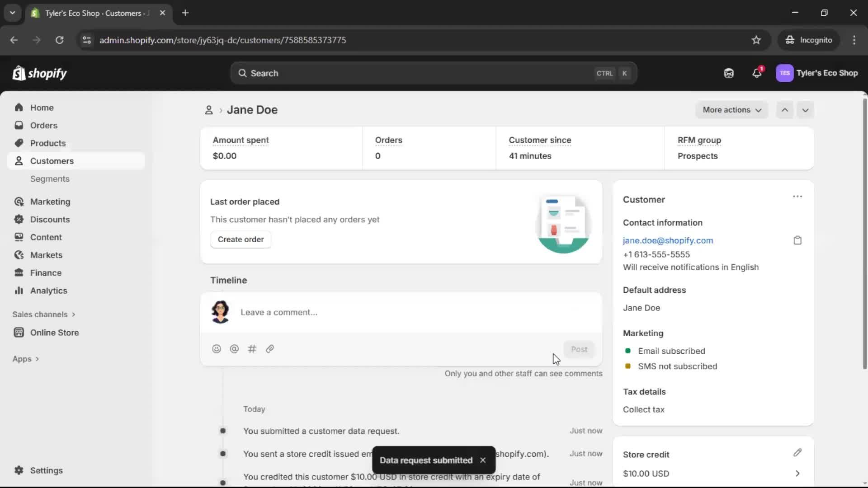Open the More actions dropdown

[731, 110]
